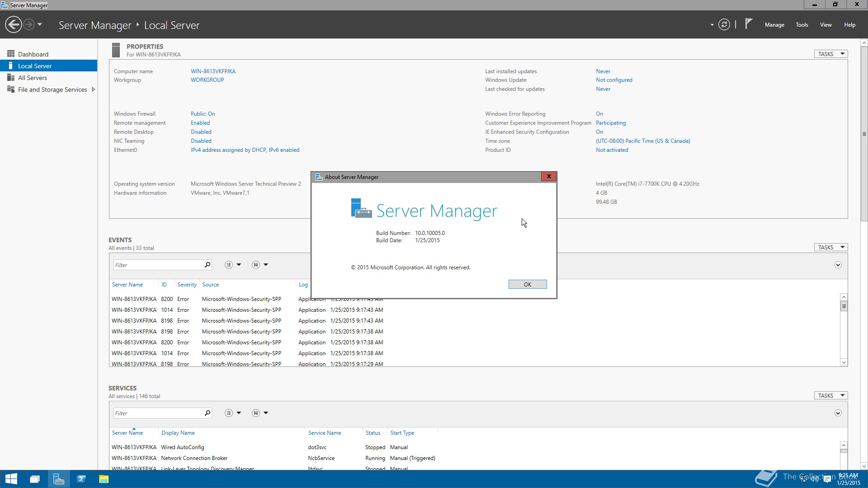Open PowerShell from the taskbar

point(81,479)
